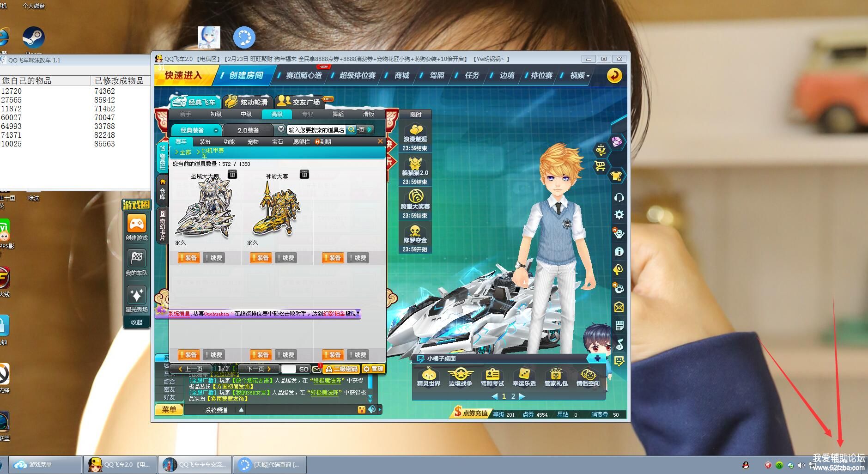Delete 神谕天尊 with its trash icon
The height and width of the screenshot is (474, 868).
304,174
